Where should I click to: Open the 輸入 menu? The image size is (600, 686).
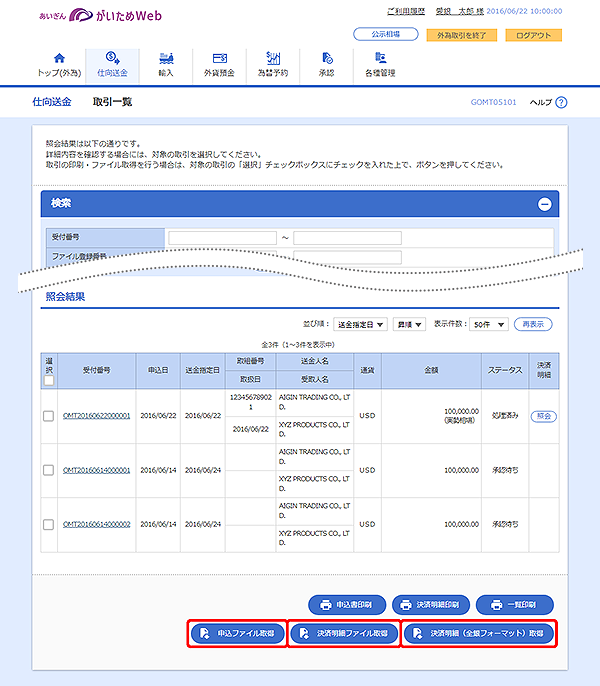click(166, 66)
